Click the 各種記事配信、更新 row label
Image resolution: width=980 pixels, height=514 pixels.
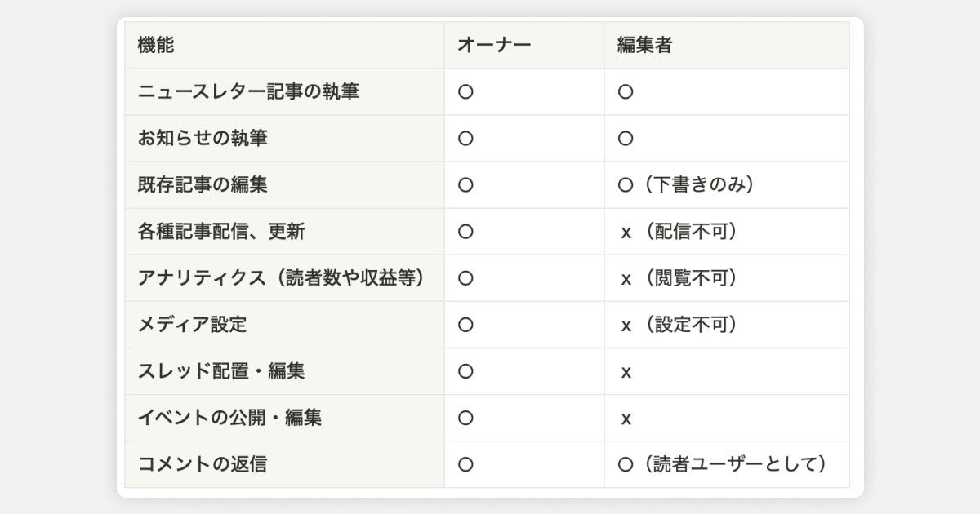221,232
